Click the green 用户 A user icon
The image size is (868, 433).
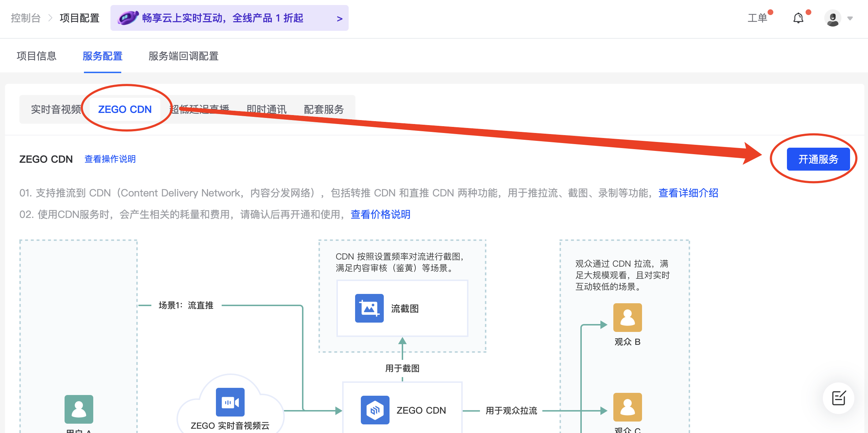(x=79, y=409)
